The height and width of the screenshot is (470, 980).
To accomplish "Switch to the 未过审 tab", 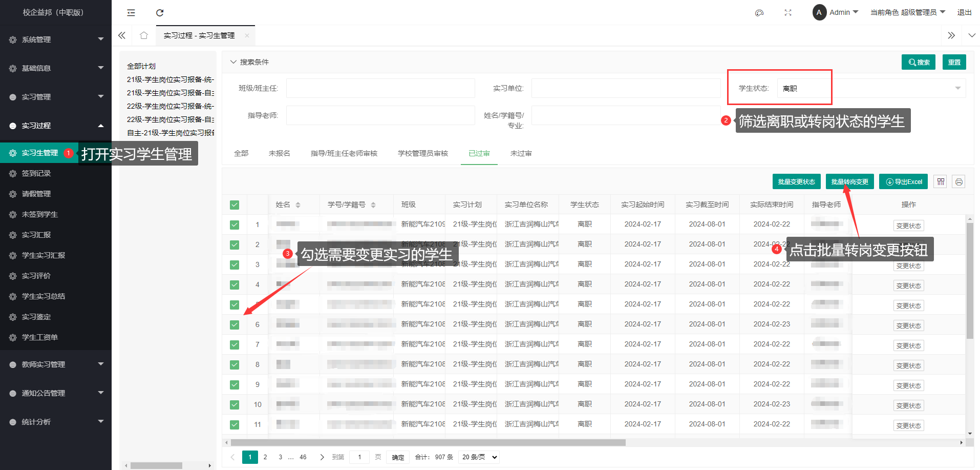I will point(521,153).
